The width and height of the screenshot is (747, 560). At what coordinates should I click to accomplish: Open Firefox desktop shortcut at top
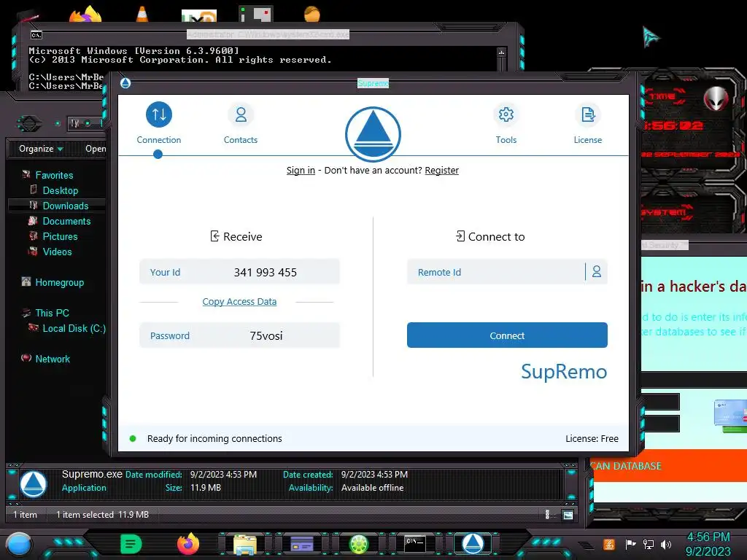(86, 13)
